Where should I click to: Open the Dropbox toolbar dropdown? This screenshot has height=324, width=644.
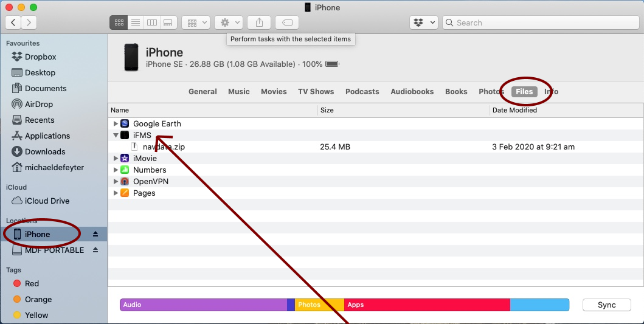coord(424,22)
